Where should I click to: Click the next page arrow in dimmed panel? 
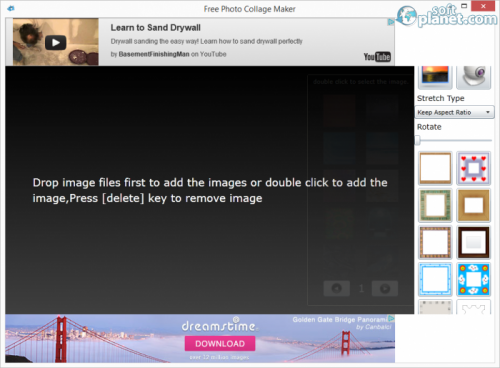[x=385, y=288]
